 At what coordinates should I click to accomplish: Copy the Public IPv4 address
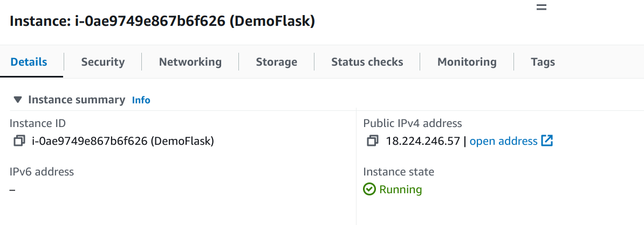tap(373, 142)
